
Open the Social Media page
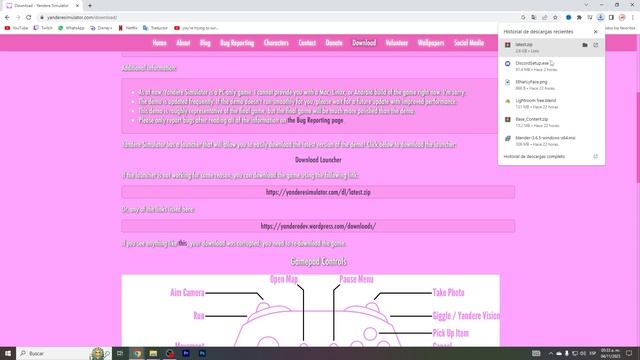(x=469, y=43)
